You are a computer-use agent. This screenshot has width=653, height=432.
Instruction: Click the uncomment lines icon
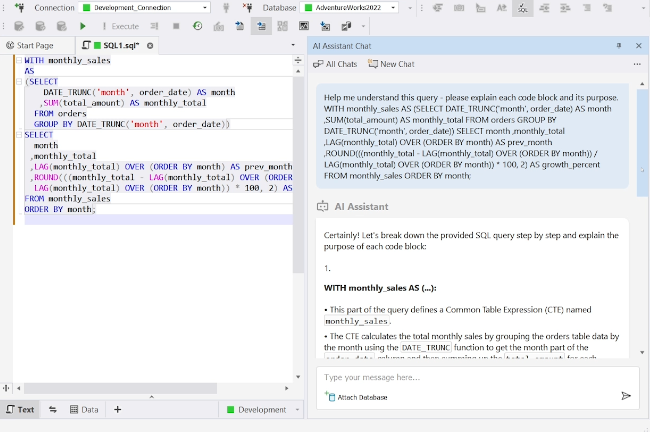[608, 7]
